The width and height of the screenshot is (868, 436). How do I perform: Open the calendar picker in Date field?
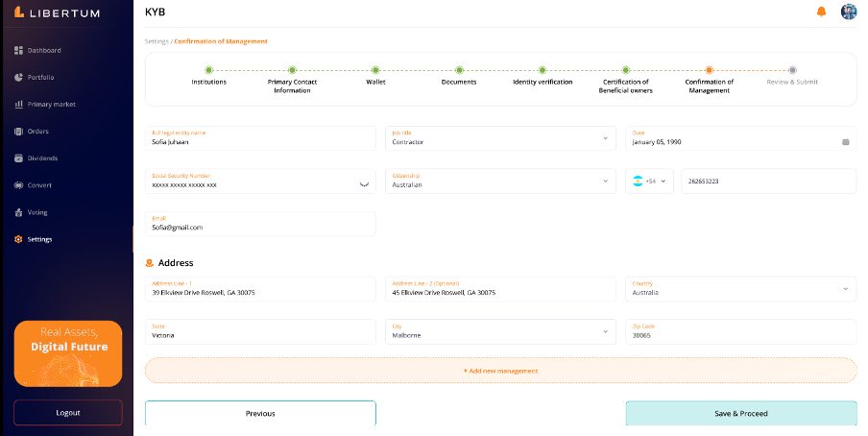point(845,141)
